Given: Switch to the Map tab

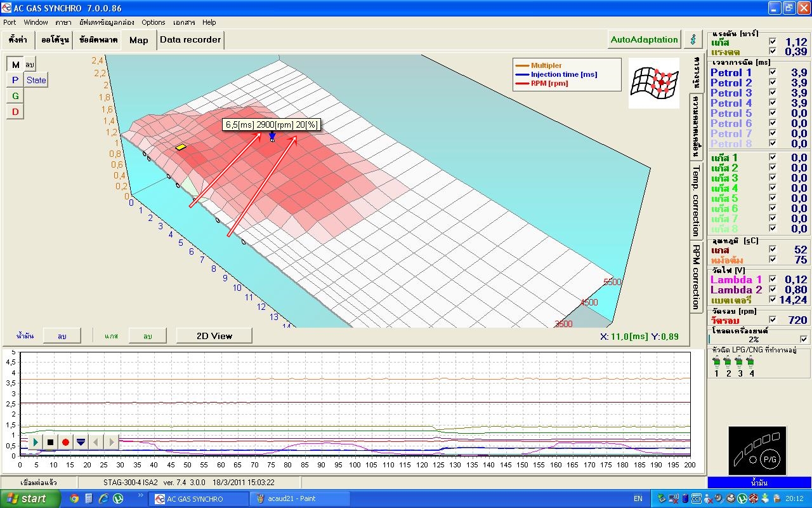Looking at the screenshot, I should pos(139,39).
